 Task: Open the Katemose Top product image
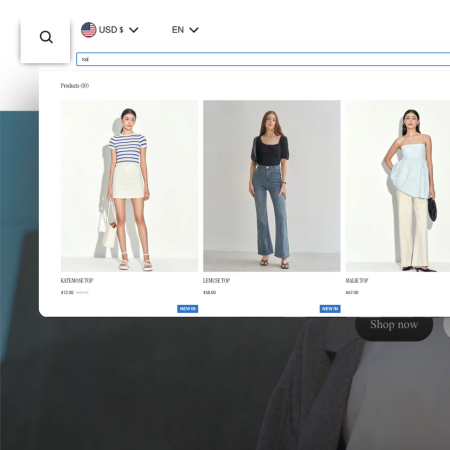(x=129, y=186)
